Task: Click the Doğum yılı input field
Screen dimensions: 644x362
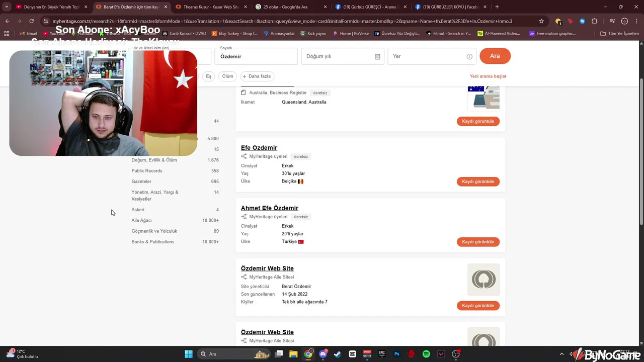Action: 343,56
